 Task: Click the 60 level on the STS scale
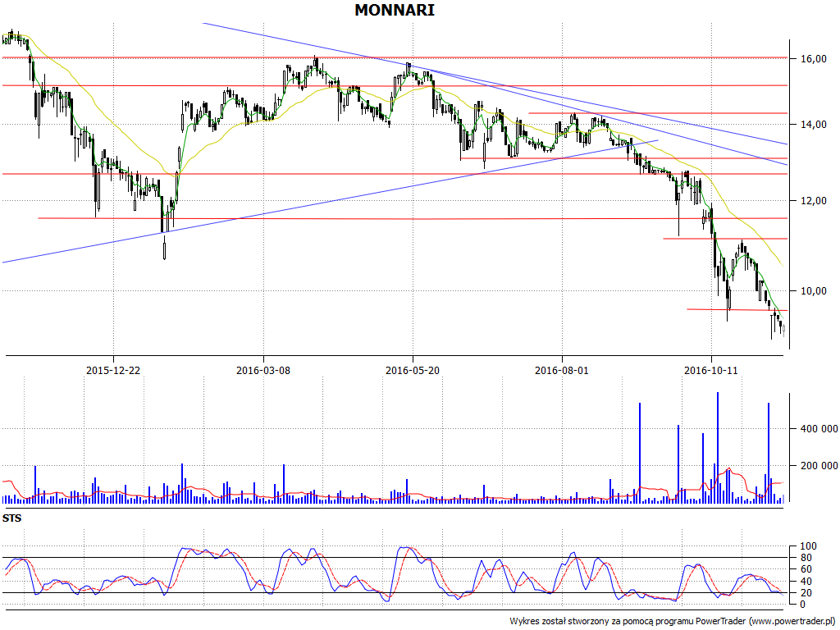[806, 569]
